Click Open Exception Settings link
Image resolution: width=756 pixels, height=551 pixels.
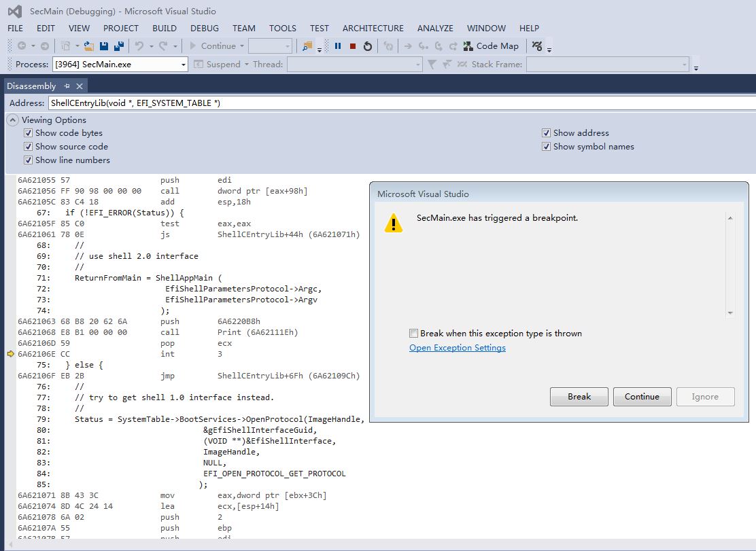[458, 348]
